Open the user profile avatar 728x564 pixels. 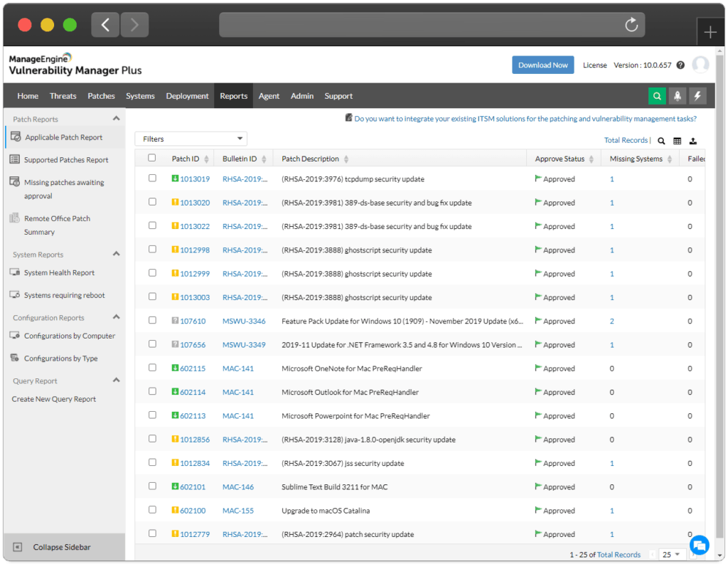(x=700, y=65)
